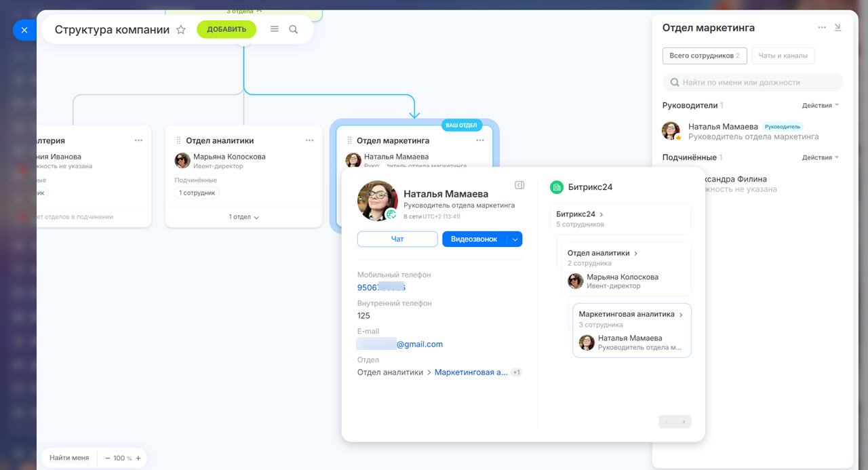Expand Видеозвонок dropdown arrow
This screenshot has width=868, height=470.
tap(515, 239)
